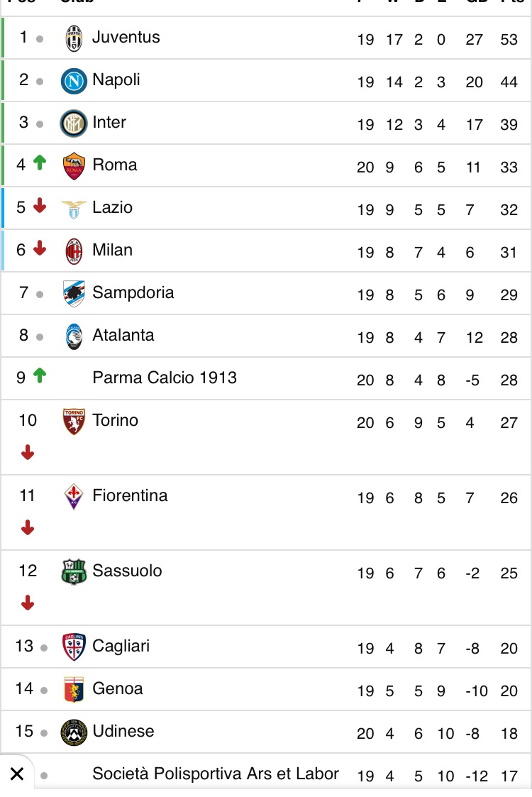
Task: Open the Parma Calcio 1913 team link
Action: (165, 378)
